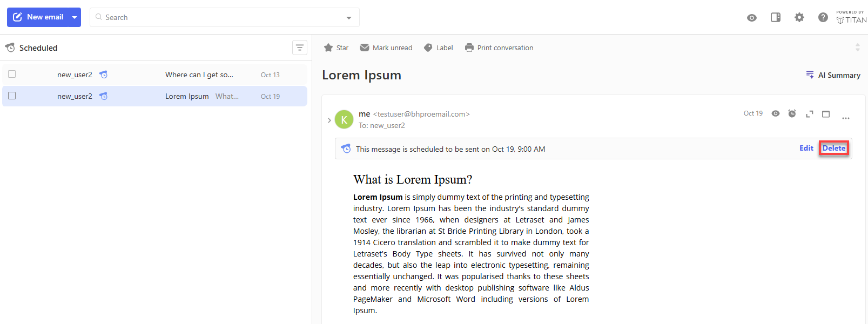Click the Scheduled folder clock icon
This screenshot has width=868, height=324.
(10, 48)
